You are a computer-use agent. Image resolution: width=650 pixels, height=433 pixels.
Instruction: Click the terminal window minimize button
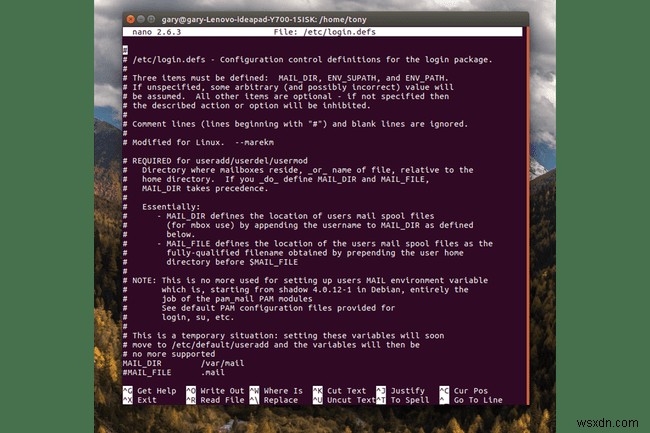click(x=141, y=19)
